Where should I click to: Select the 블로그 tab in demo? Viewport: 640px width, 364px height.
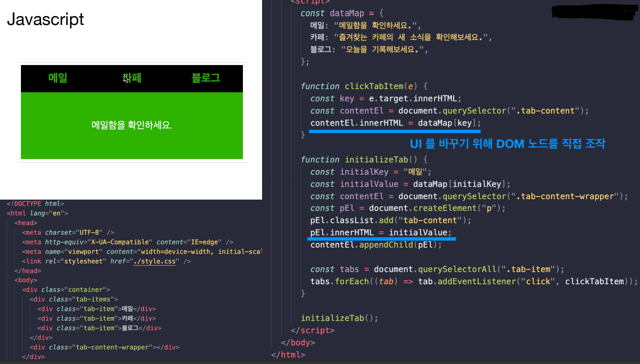[206, 78]
